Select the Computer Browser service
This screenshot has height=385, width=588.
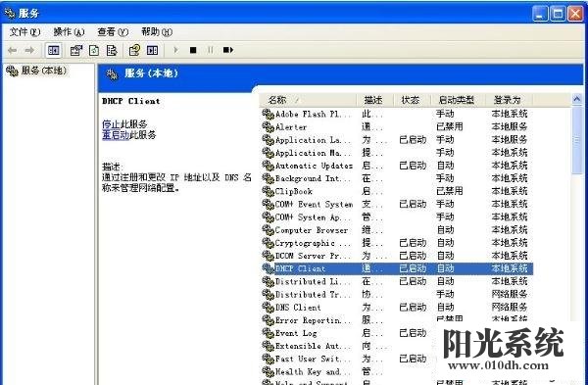pyautogui.click(x=396, y=230)
